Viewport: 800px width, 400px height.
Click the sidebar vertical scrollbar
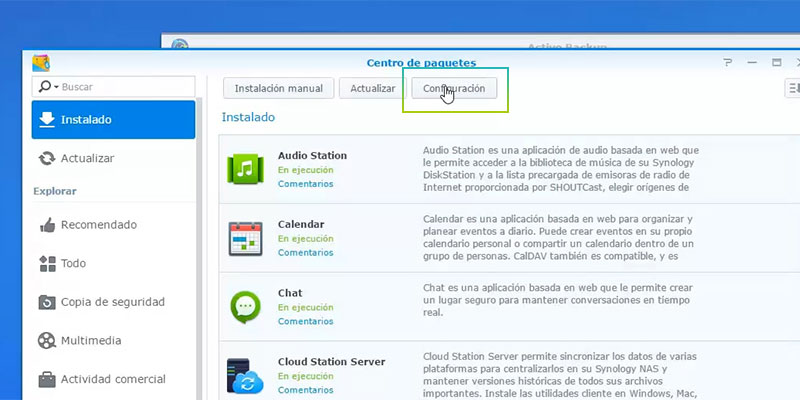199,248
